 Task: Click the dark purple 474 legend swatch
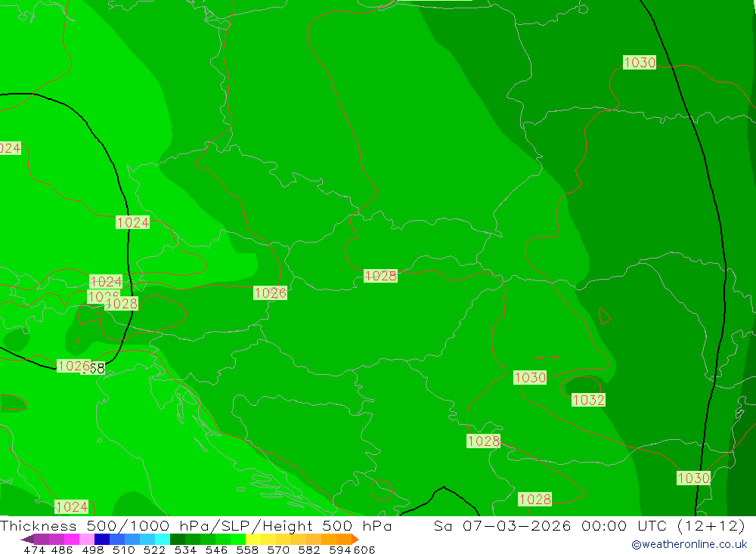coord(42,539)
